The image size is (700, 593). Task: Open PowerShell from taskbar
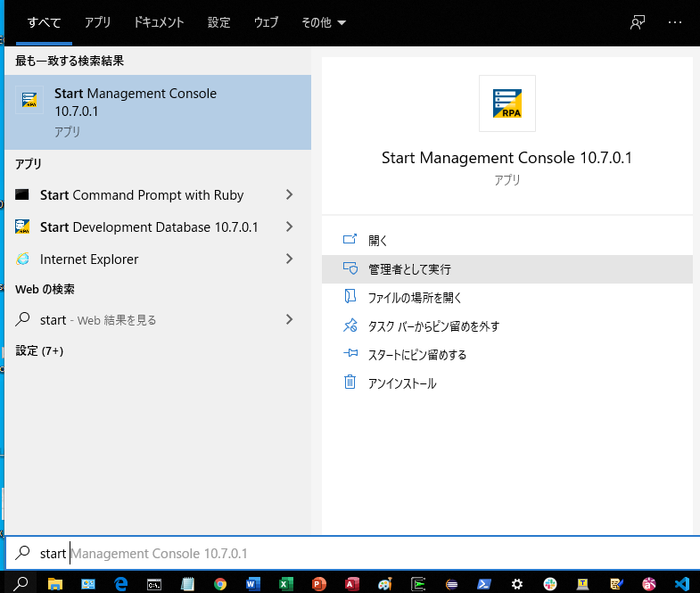click(484, 583)
